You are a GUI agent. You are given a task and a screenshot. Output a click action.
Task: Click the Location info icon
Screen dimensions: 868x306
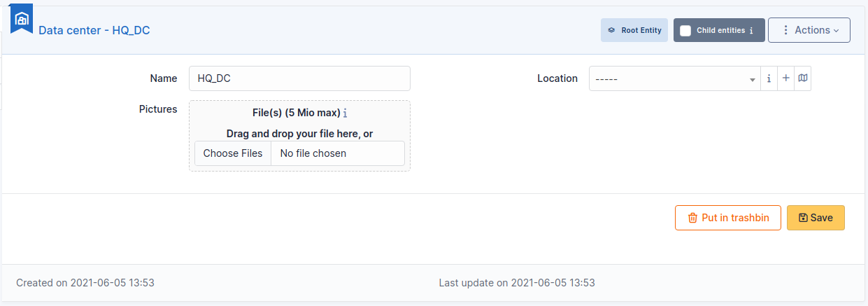tap(769, 78)
